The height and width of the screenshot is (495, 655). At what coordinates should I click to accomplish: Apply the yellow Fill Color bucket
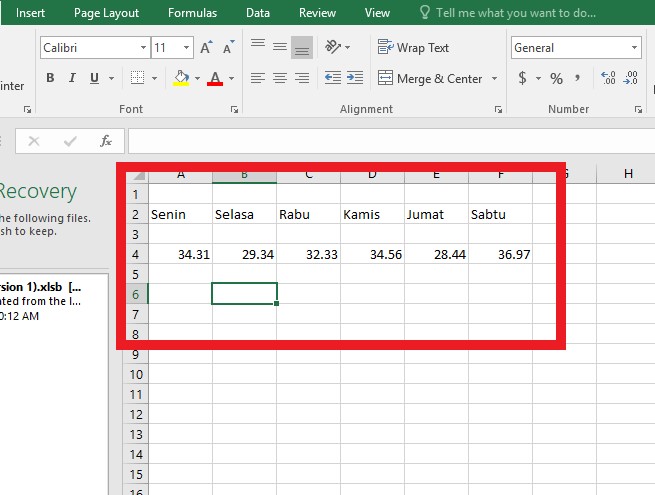pyautogui.click(x=181, y=78)
